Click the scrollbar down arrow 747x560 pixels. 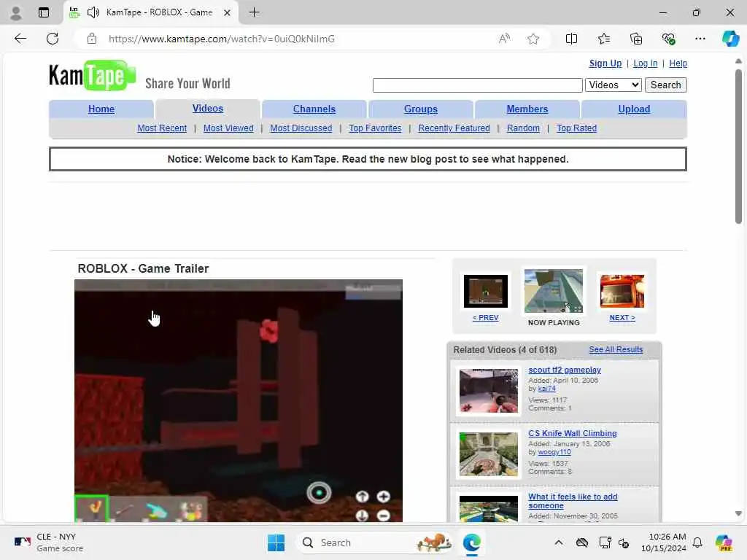click(738, 513)
